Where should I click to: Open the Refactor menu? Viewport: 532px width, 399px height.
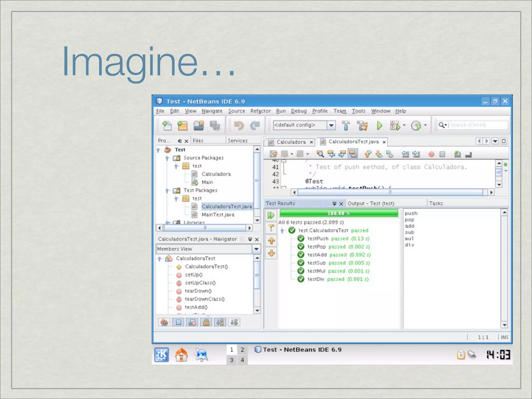(261, 111)
